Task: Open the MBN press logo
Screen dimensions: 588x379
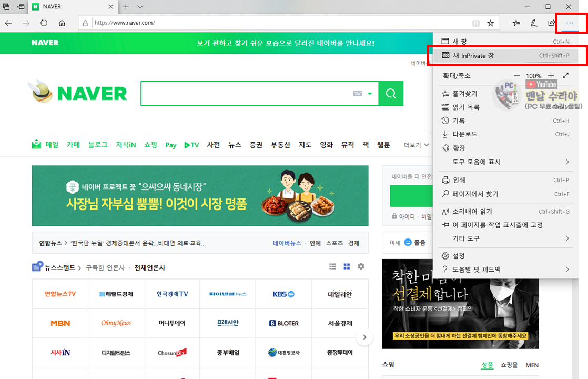Action: (60, 323)
